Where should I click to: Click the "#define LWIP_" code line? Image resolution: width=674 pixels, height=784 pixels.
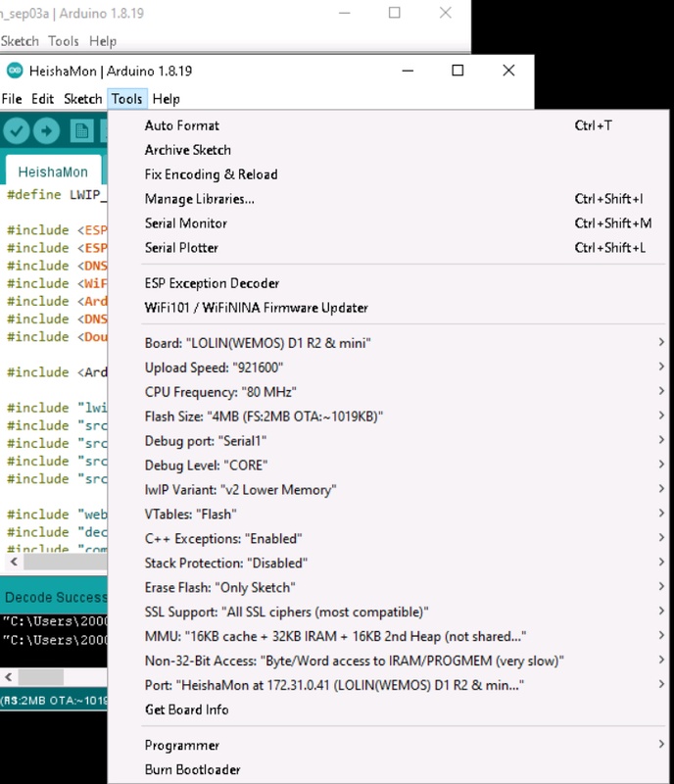pyautogui.click(x=57, y=194)
